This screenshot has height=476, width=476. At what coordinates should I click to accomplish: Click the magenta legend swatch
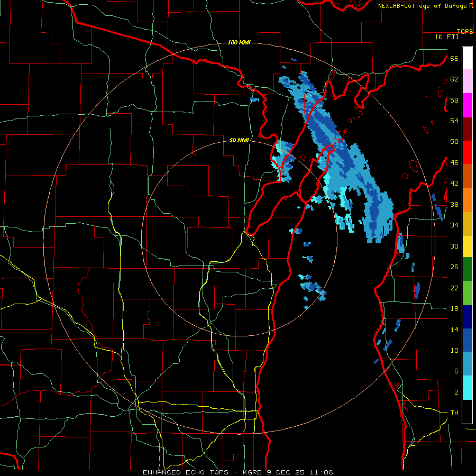click(467, 105)
